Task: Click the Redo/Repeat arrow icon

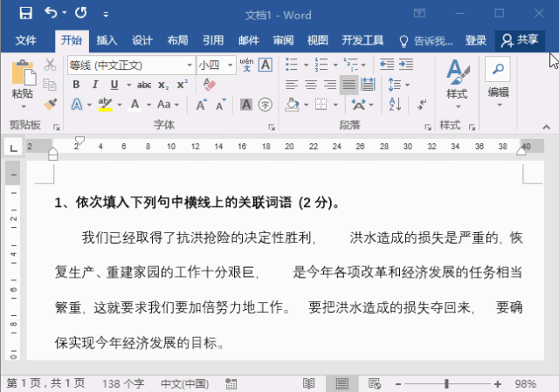Action: coord(81,13)
